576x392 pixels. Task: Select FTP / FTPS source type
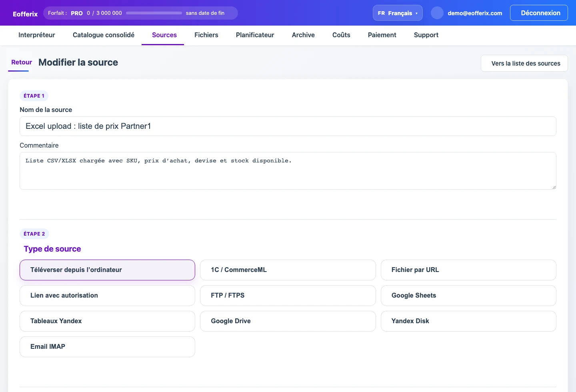pos(288,296)
